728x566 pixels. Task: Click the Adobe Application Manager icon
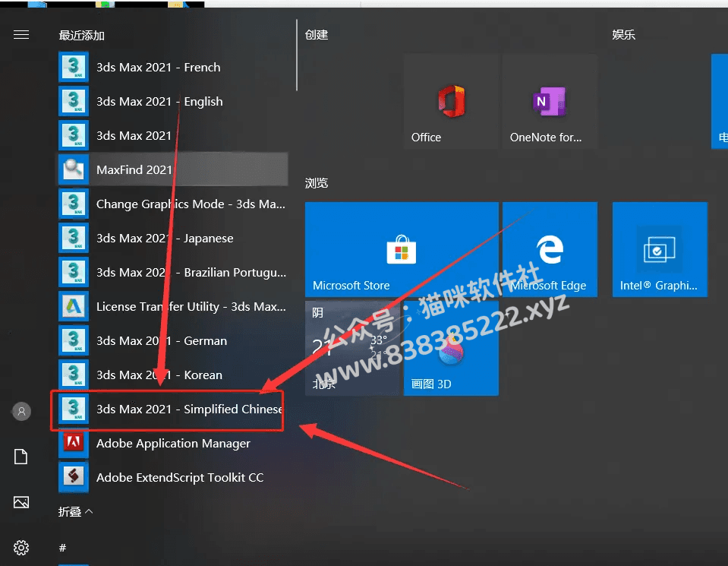(x=74, y=443)
